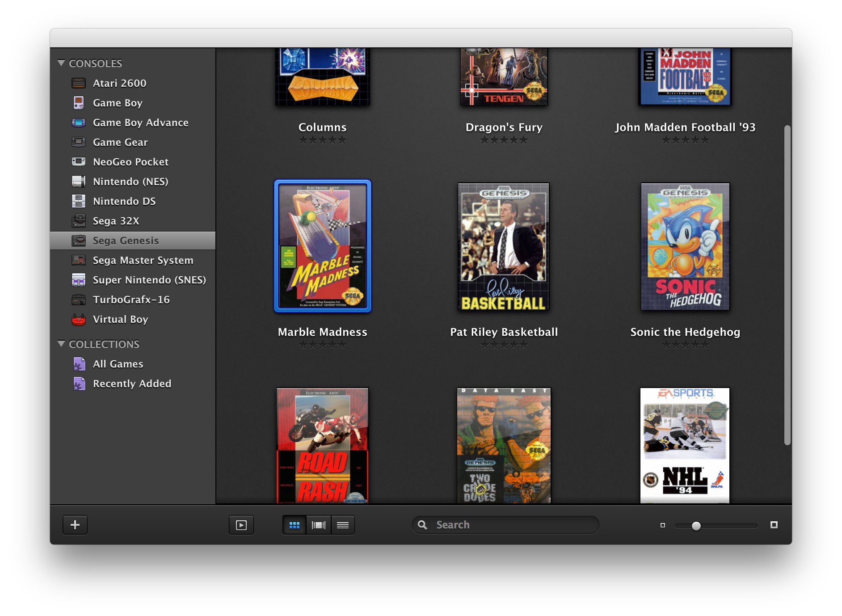The height and width of the screenshot is (616, 842).
Task: Select the Marble Madness box art
Action: pos(323,246)
